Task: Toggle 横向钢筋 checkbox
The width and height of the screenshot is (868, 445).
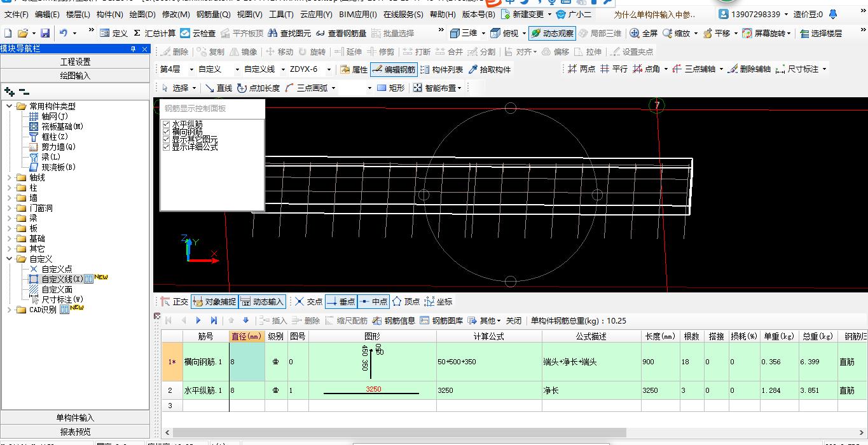Action: pyautogui.click(x=167, y=132)
